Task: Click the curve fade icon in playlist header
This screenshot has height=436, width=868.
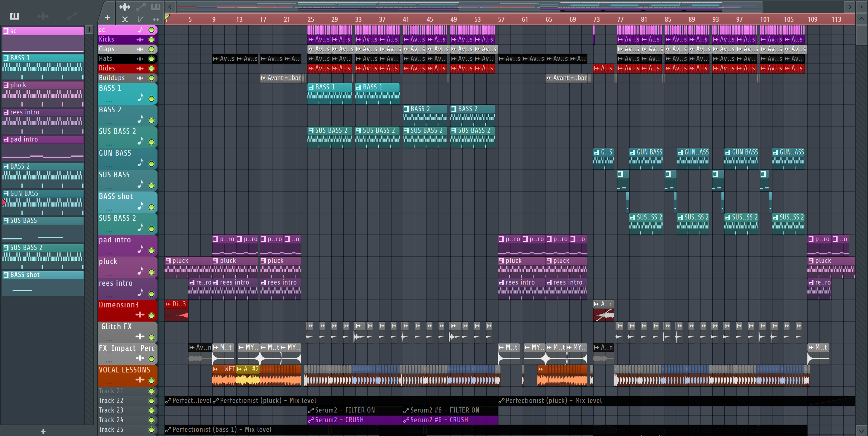Action: coord(140,19)
